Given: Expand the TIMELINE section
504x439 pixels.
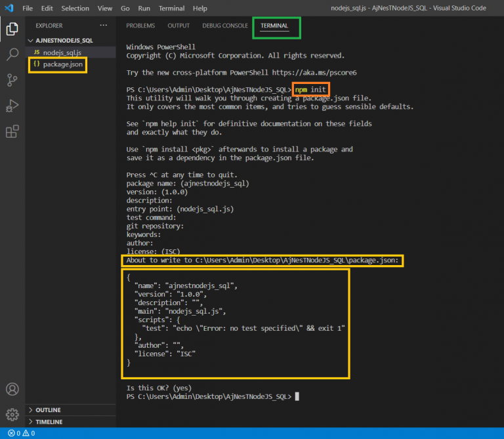Looking at the screenshot, I should [x=49, y=422].
